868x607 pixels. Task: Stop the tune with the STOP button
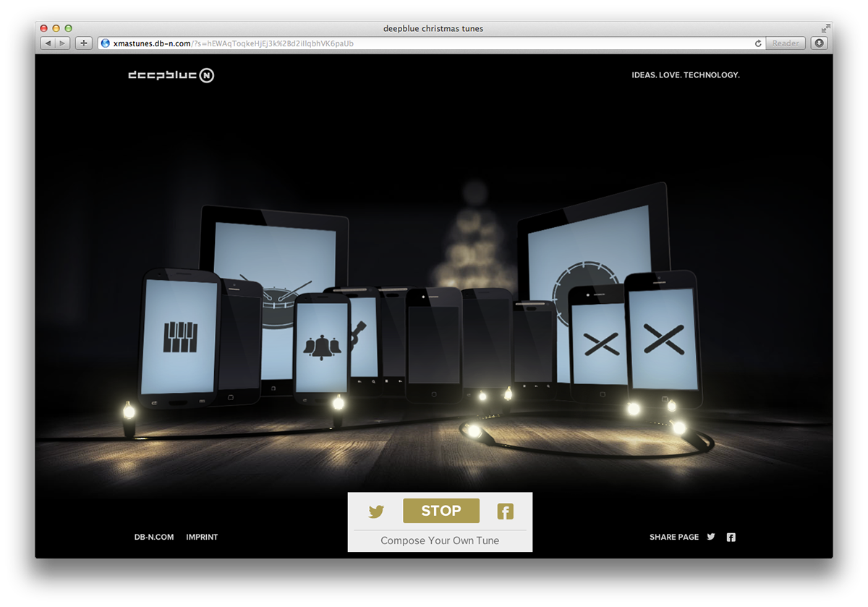(441, 511)
